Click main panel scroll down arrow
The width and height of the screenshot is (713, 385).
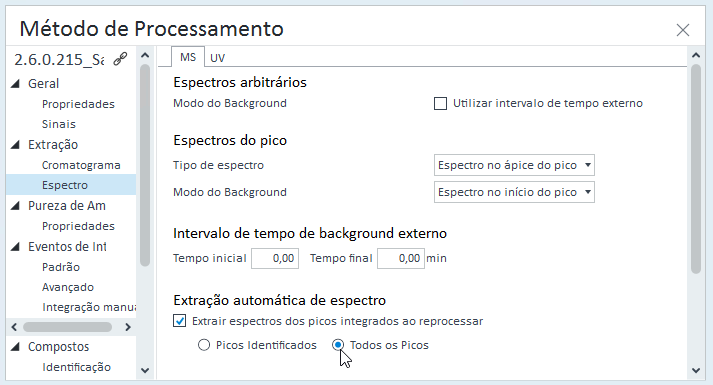[696, 370]
